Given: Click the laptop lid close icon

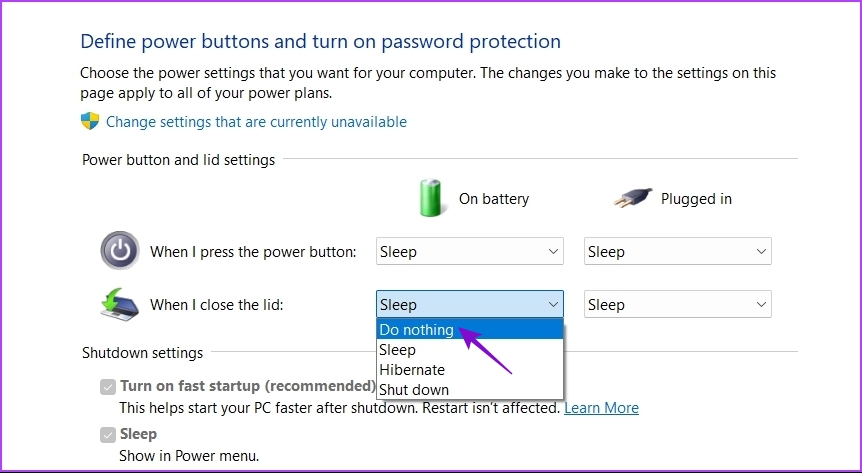Looking at the screenshot, I should tap(119, 304).
